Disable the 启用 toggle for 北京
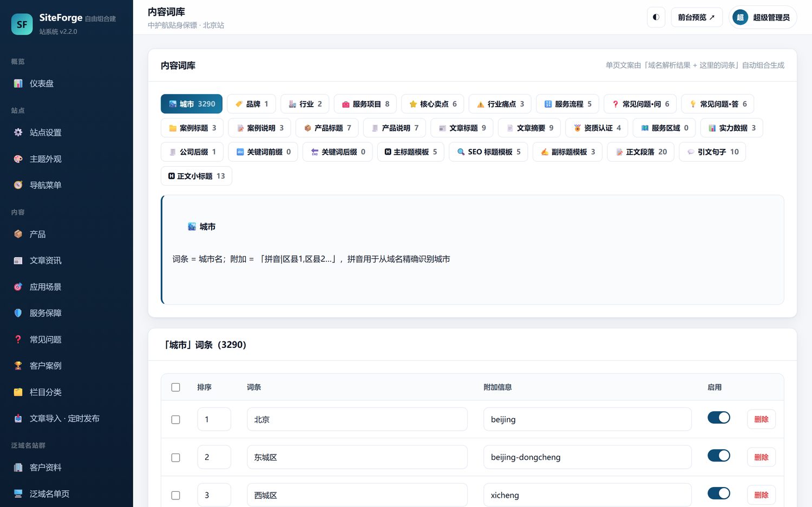812x507 pixels. pos(719,418)
